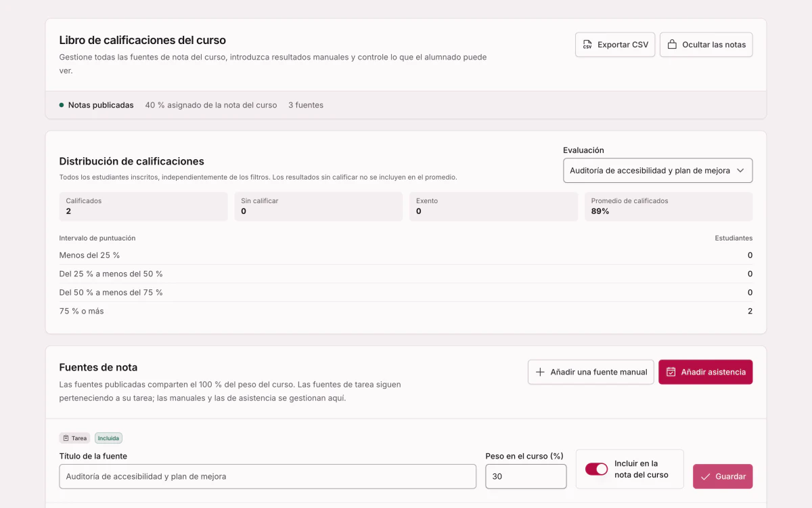
Task: Click the chevron arrow of the Evaluación selector
Action: 740,171
